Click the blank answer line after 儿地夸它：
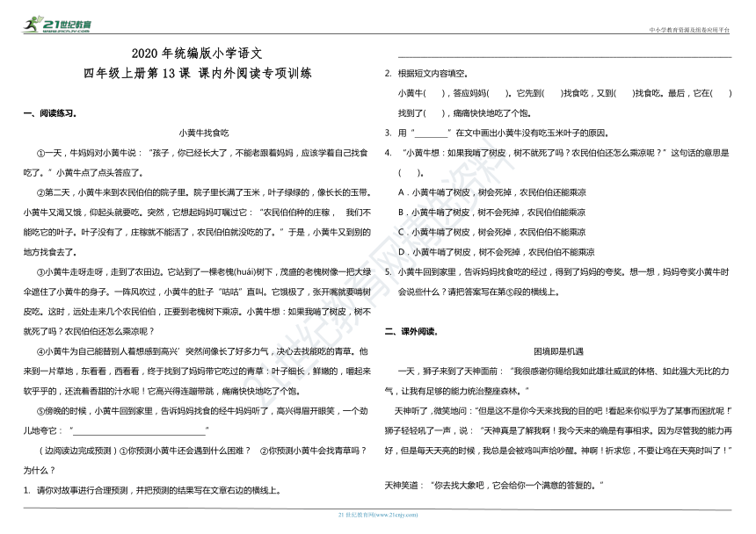 (x=140, y=430)
